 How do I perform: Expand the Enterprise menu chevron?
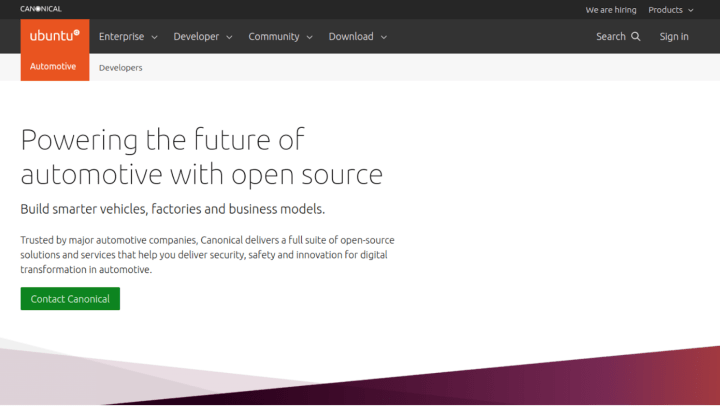pyautogui.click(x=154, y=37)
